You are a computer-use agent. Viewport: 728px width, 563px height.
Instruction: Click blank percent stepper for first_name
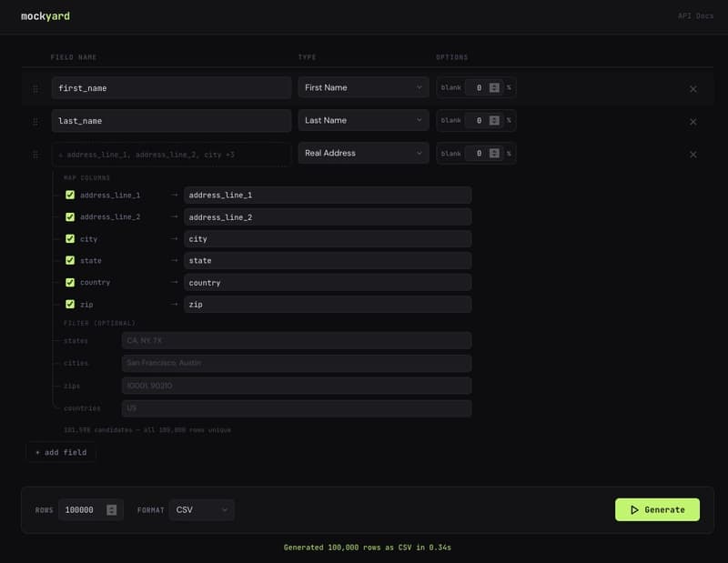coord(494,87)
